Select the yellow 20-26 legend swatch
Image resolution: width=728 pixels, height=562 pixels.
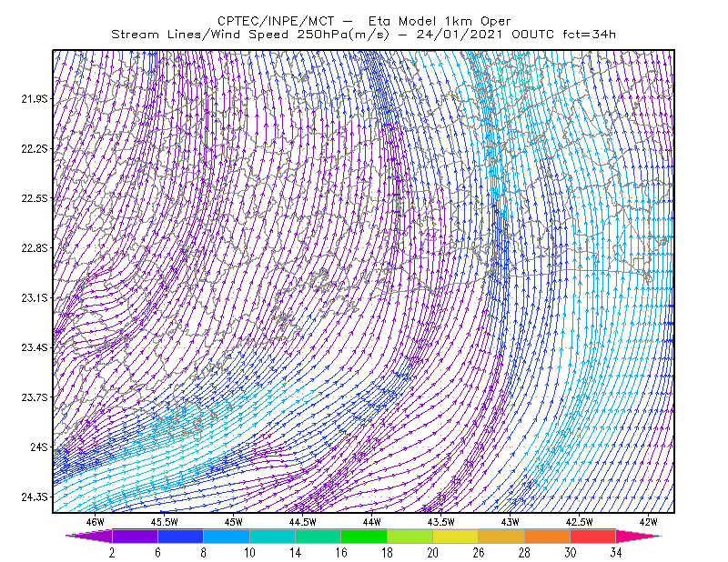tap(456, 536)
